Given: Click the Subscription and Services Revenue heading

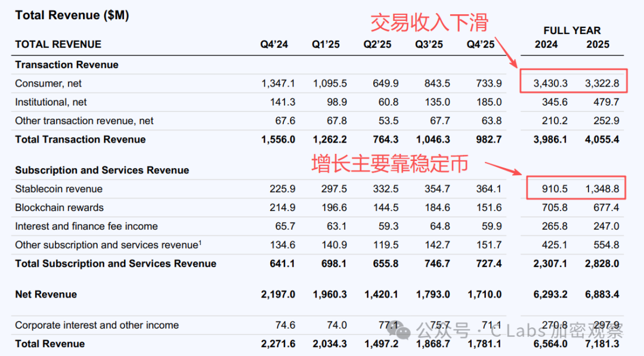Looking at the screenshot, I should [x=102, y=170].
